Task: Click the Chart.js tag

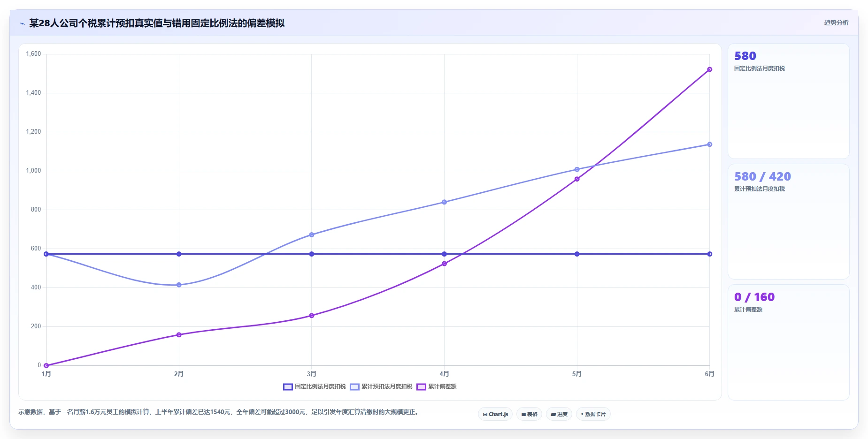Action: pos(495,414)
